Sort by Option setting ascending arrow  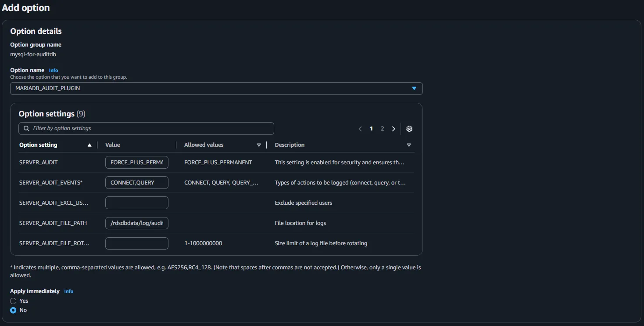tap(89, 145)
